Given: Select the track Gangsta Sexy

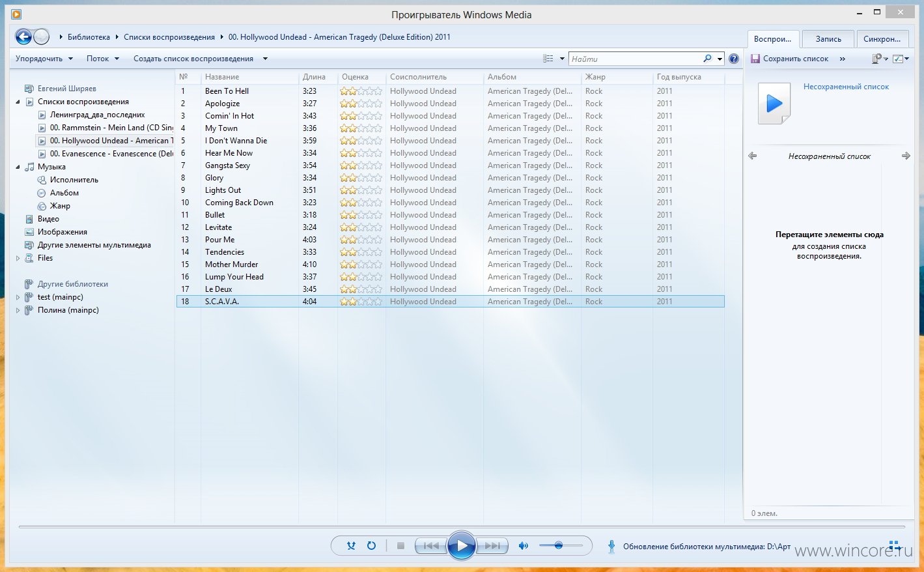Looking at the screenshot, I should [x=227, y=165].
